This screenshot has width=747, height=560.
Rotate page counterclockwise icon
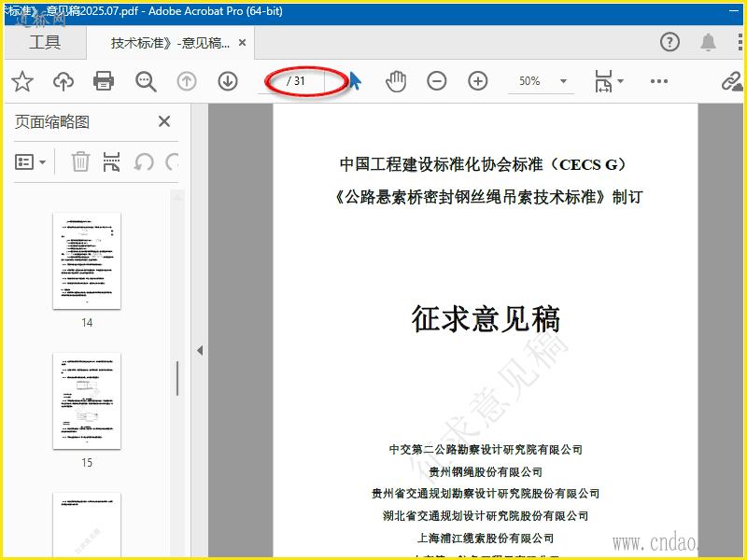coord(144,161)
